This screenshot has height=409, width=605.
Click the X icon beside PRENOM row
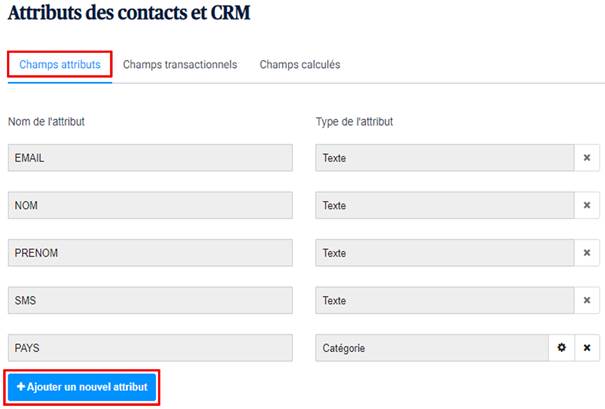587,253
